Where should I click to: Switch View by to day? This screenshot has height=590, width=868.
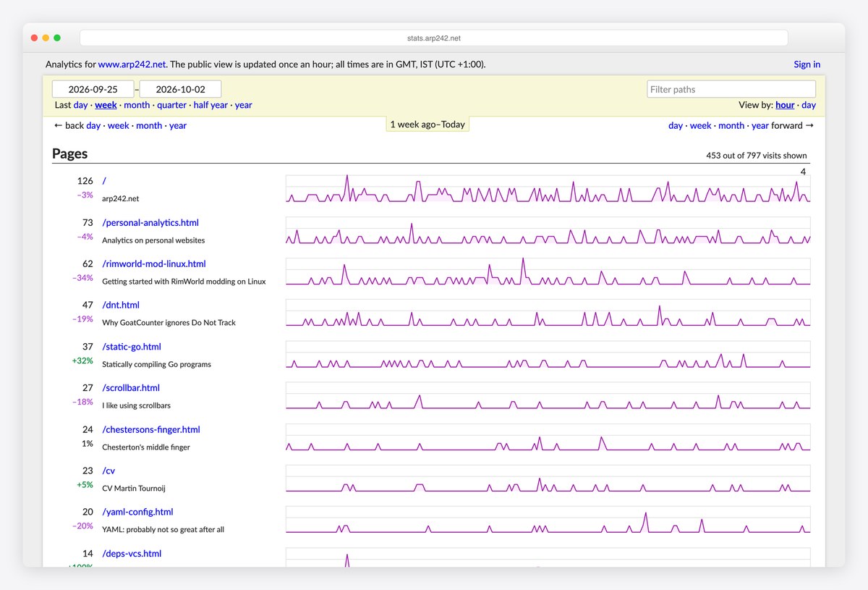click(x=809, y=105)
